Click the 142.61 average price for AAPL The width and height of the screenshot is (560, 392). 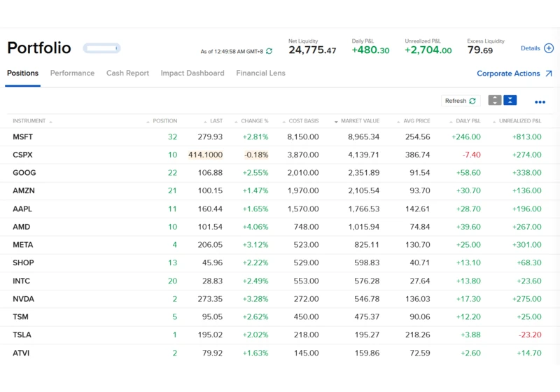(x=417, y=209)
